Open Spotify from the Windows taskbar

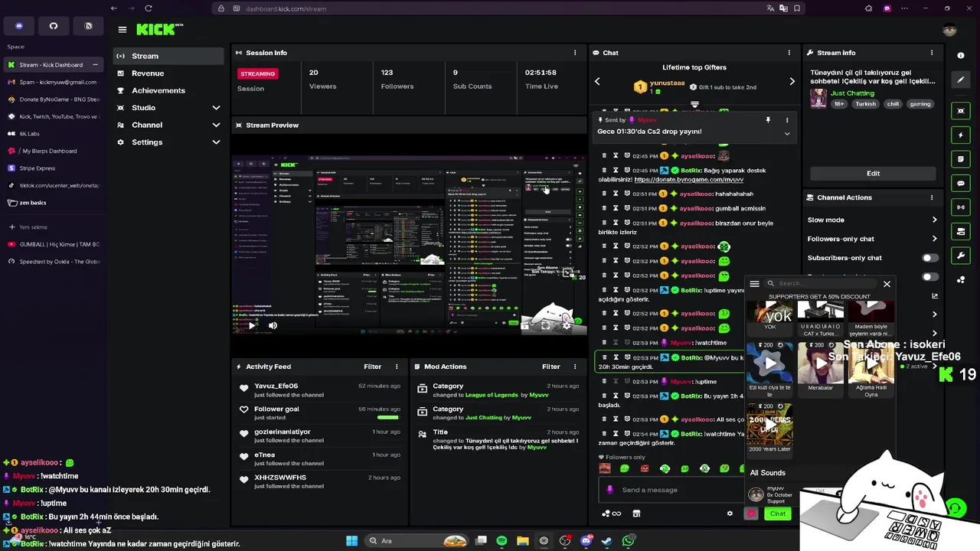pyautogui.click(x=501, y=541)
